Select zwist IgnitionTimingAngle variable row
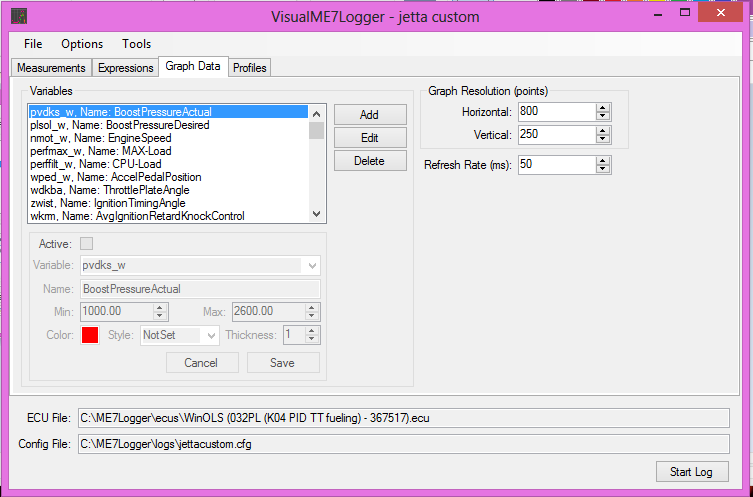Screen dimensions: 753x497 (168, 203)
